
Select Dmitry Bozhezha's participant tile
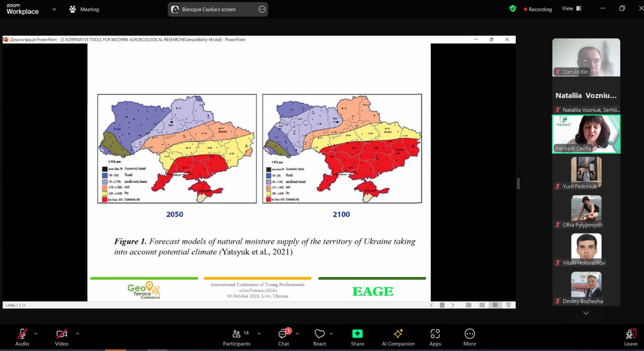[x=586, y=288]
